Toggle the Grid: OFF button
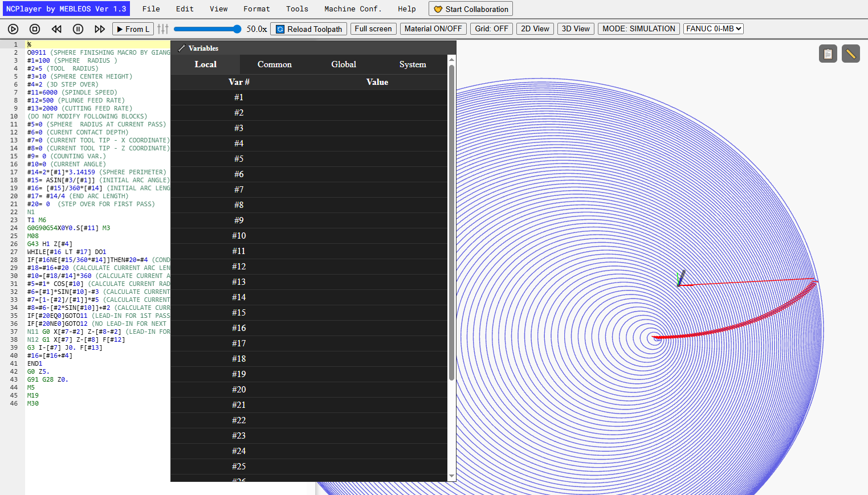 (x=492, y=28)
